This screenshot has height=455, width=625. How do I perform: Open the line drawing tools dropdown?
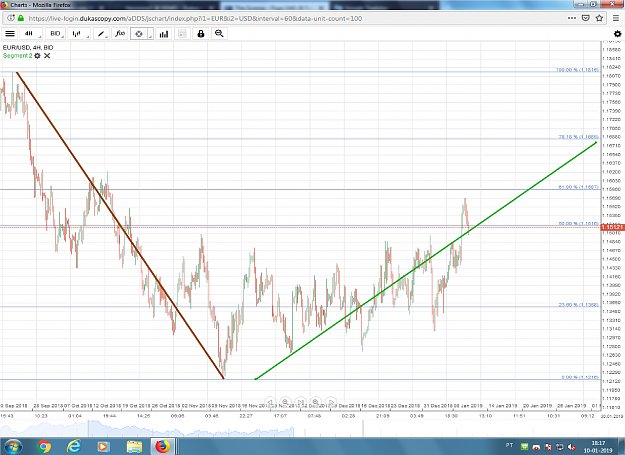(101, 34)
